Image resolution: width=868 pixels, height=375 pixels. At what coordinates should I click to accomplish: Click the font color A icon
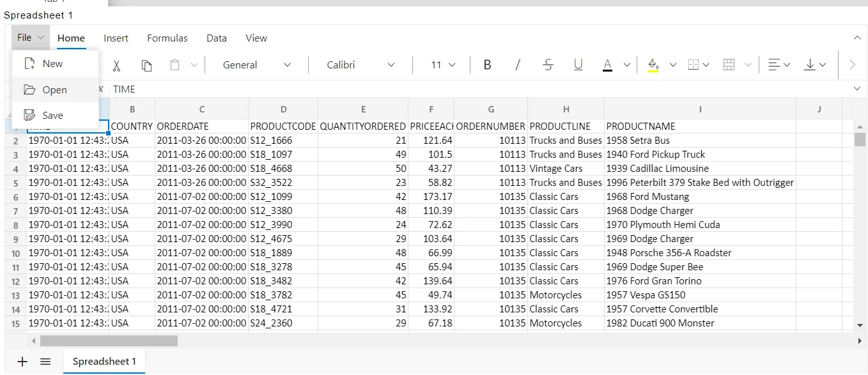608,65
